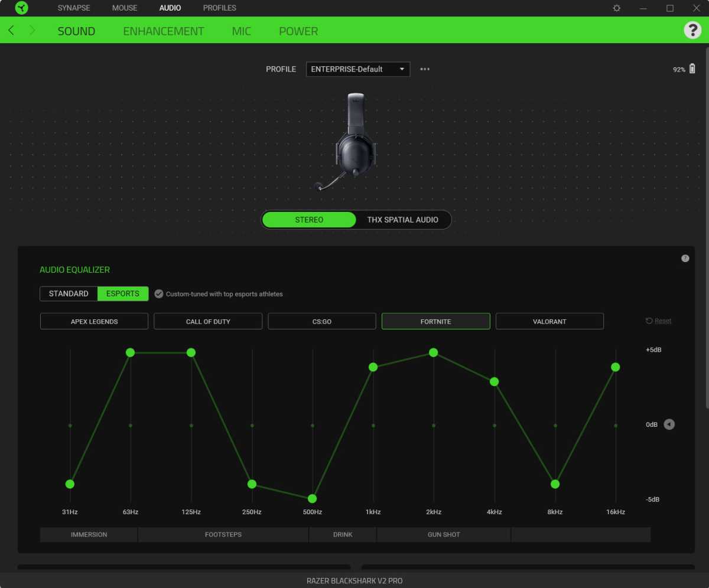Viewport: 709px width, 588px height.
Task: Click the 500Hz slider handle
Action: 313,499
